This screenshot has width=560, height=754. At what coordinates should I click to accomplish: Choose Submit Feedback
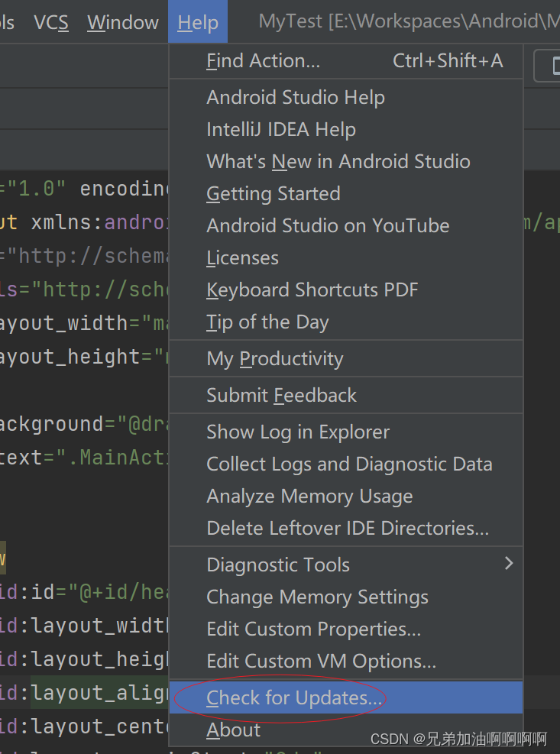346,395
